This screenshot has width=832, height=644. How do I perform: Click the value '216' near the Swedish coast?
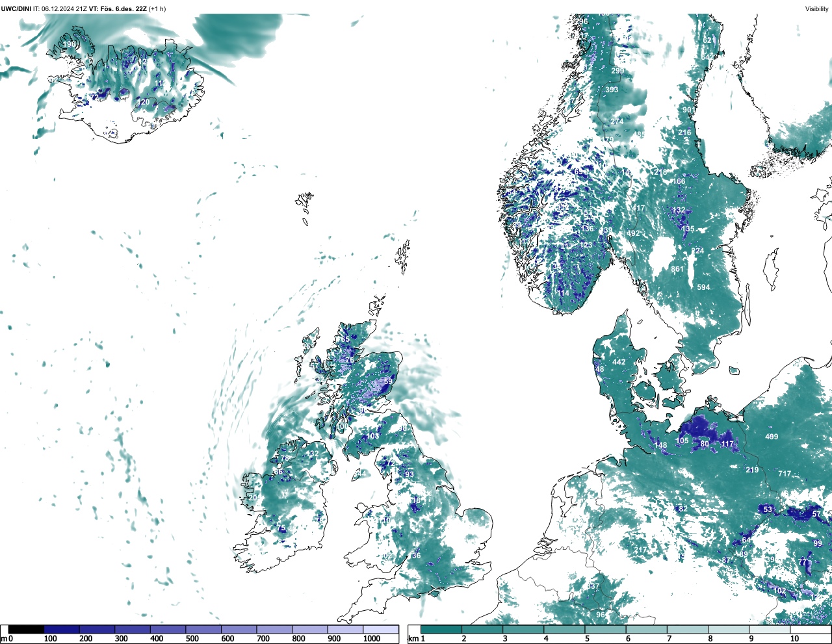click(684, 133)
